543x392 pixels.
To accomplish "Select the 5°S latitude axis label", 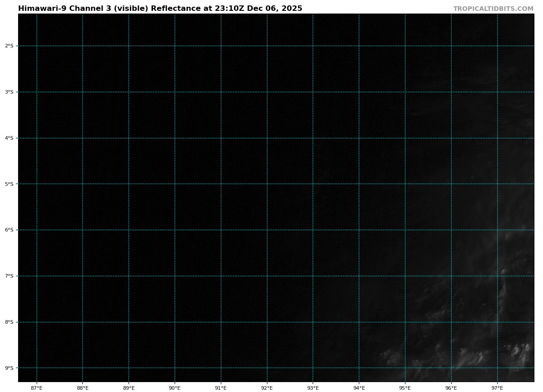I will [x=9, y=184].
